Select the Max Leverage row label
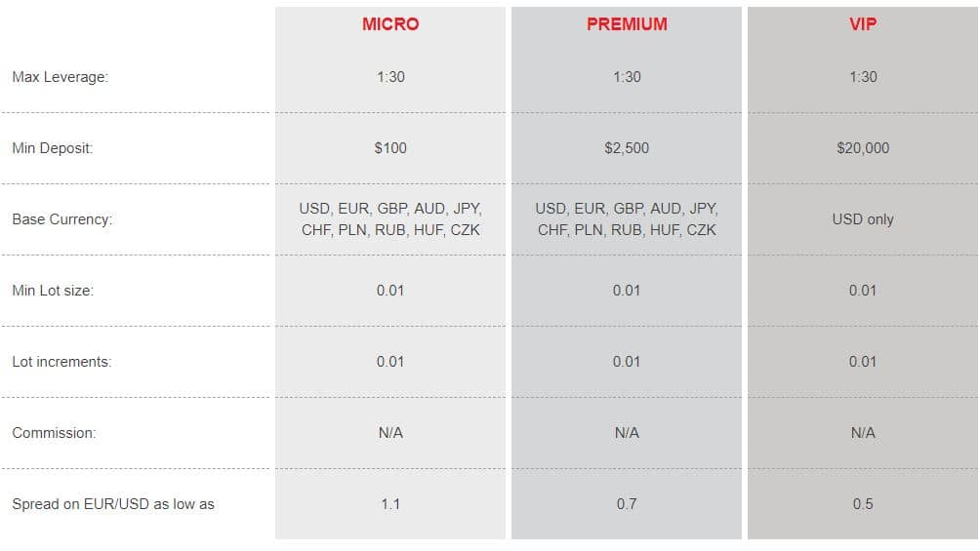The width and height of the screenshot is (980, 551). (60, 77)
